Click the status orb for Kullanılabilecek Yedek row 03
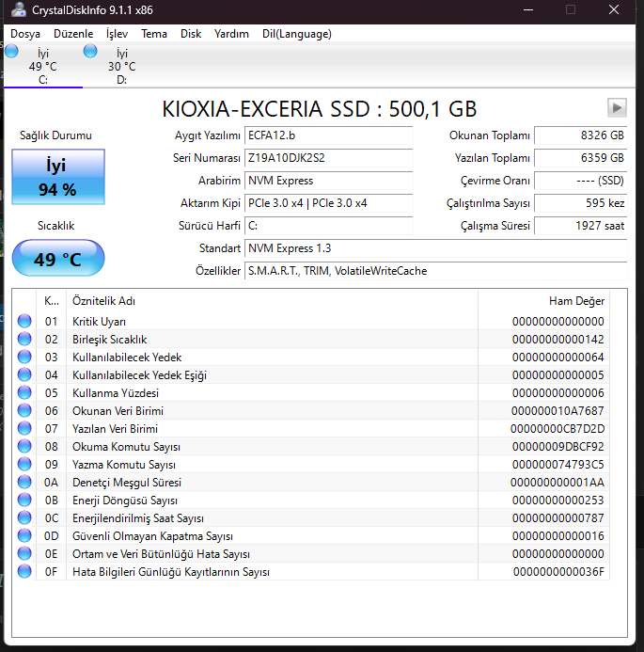This screenshot has height=652, width=644. (x=24, y=357)
